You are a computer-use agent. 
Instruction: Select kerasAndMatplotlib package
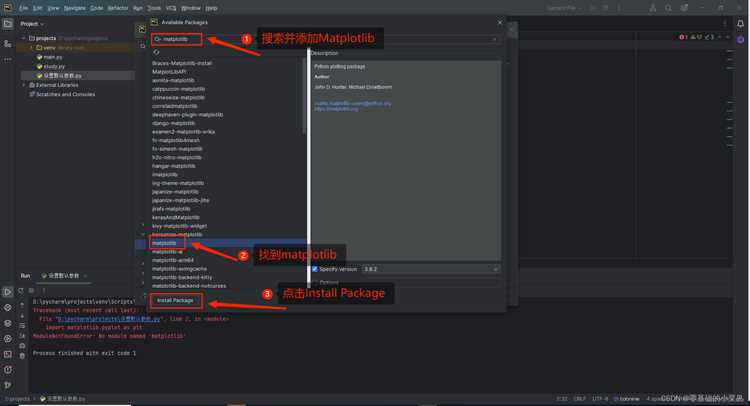176,218
